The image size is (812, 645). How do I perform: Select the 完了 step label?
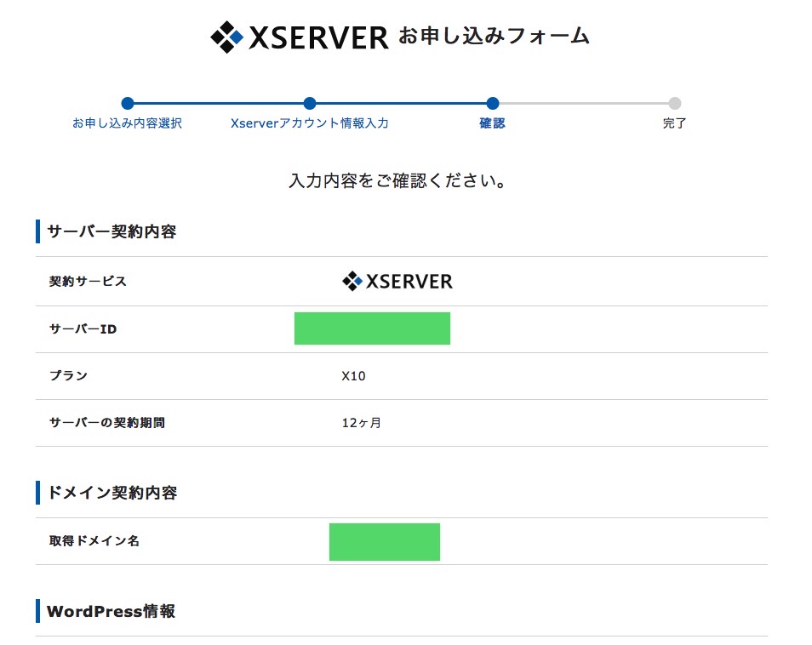(674, 123)
